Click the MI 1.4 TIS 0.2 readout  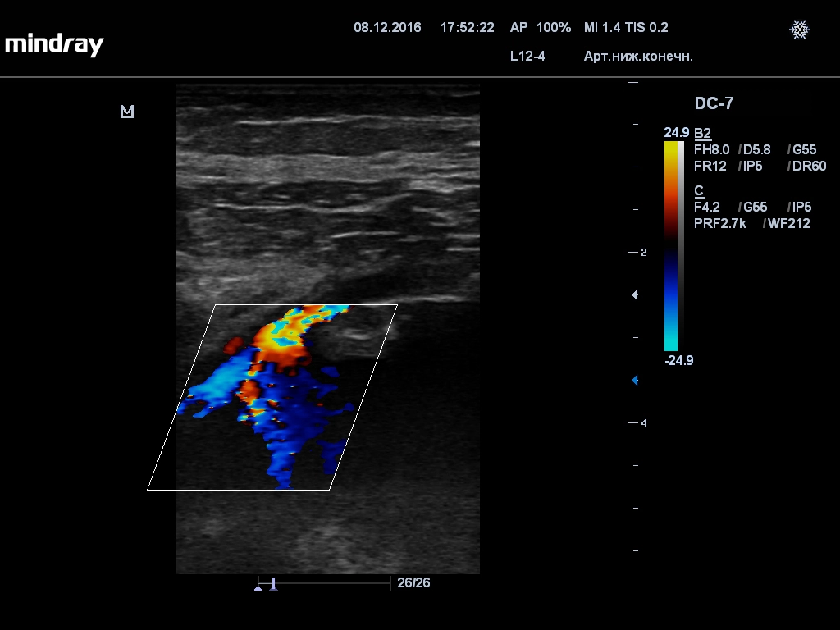click(x=626, y=27)
